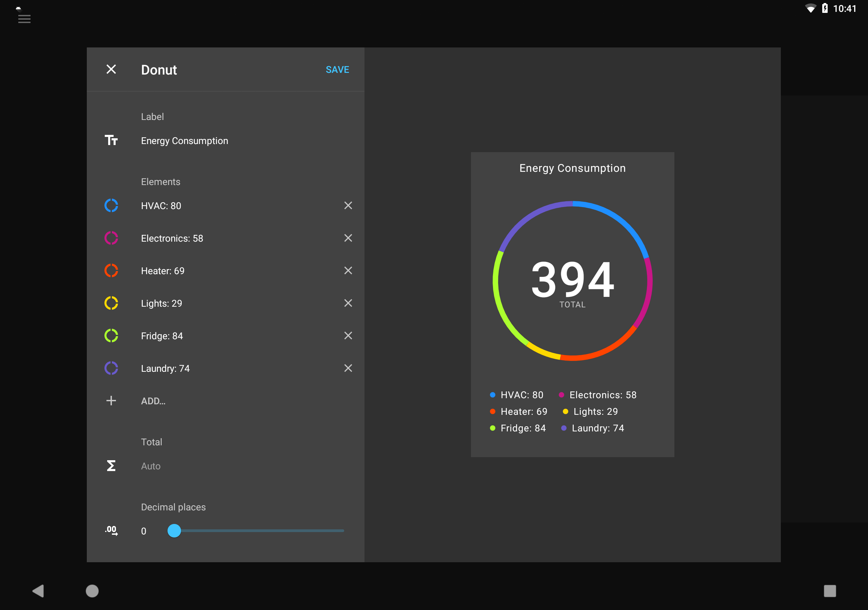868x610 pixels.
Task: Click the Summation/Total icon
Action: [111, 465]
